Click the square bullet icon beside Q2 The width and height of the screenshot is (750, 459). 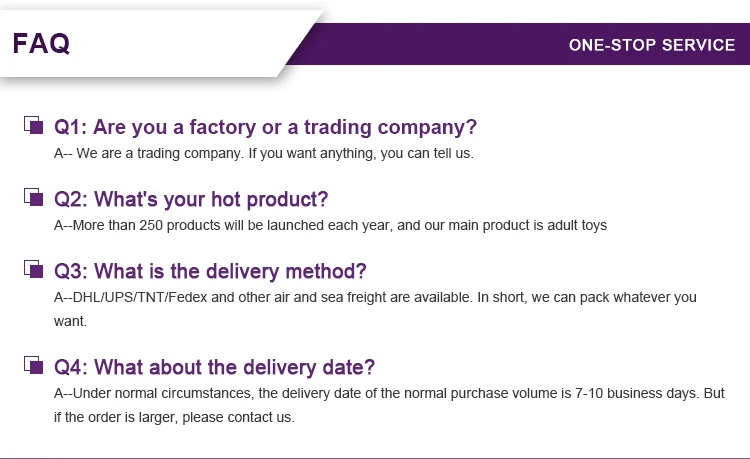coord(33,197)
